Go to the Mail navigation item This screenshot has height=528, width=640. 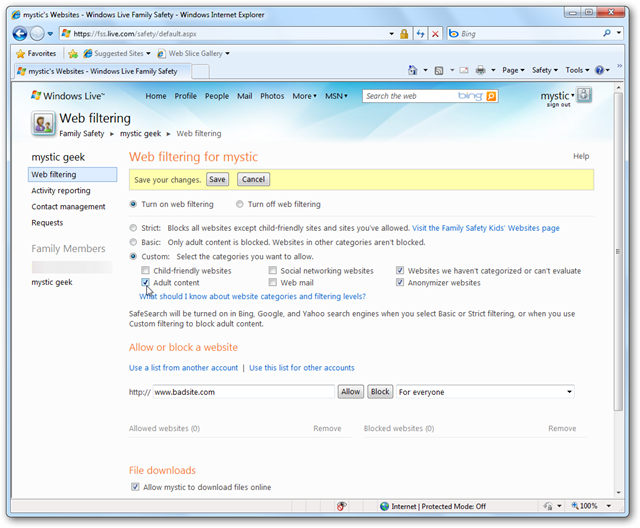244,96
